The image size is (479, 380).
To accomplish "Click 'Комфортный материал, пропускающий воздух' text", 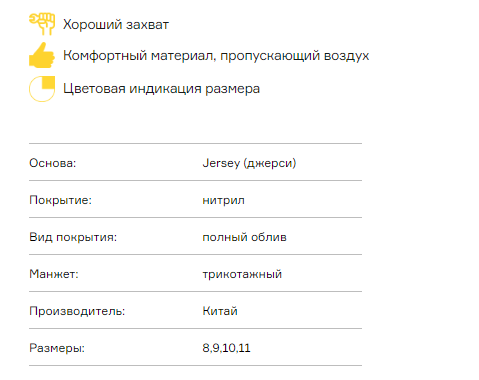I will coord(216,56).
